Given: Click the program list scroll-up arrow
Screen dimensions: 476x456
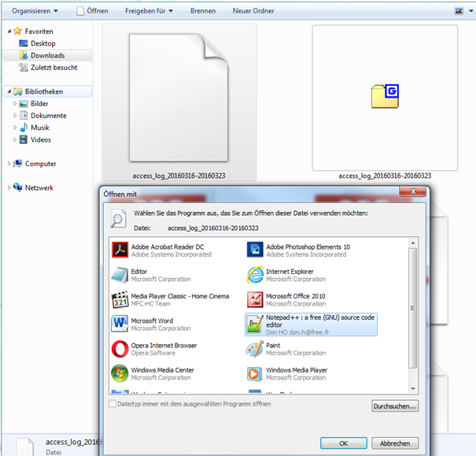Looking at the screenshot, I should (413, 243).
